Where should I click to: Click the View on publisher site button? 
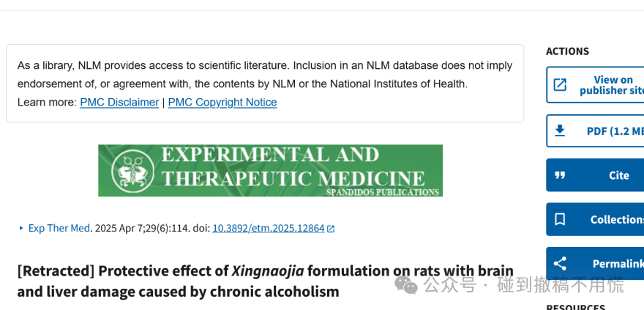(595, 85)
